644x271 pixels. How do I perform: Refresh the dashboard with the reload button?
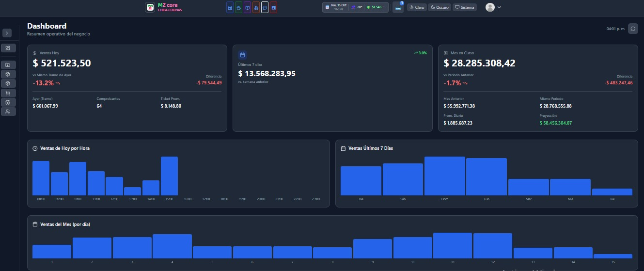[633, 29]
